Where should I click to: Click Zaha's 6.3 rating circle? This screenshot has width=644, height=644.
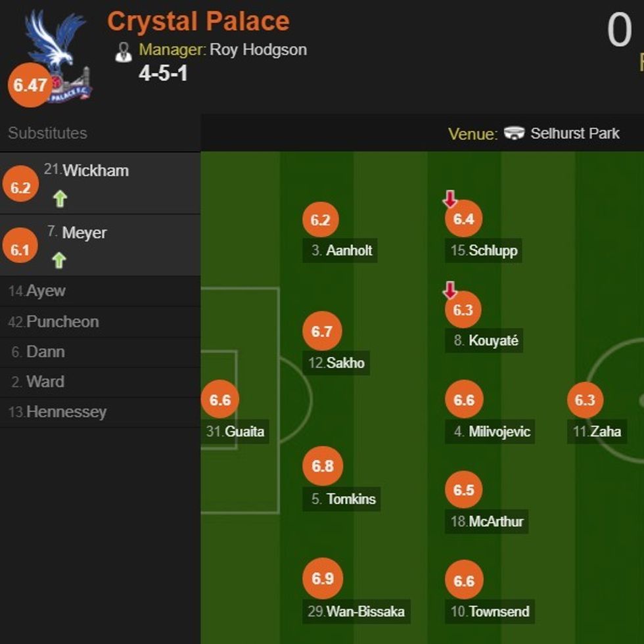[x=585, y=400]
